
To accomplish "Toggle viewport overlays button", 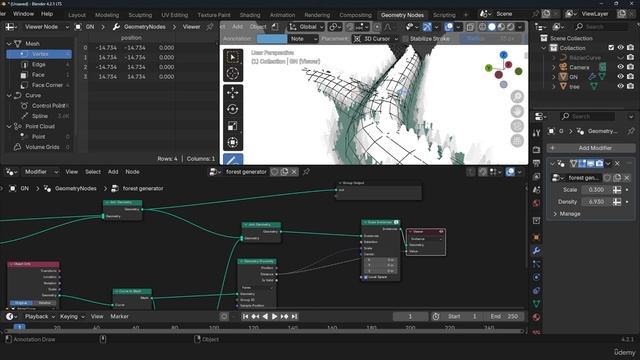I will 449,27.
